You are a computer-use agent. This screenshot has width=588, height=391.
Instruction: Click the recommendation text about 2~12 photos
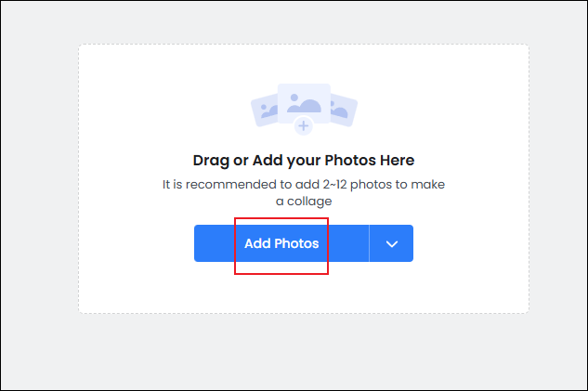303,184
